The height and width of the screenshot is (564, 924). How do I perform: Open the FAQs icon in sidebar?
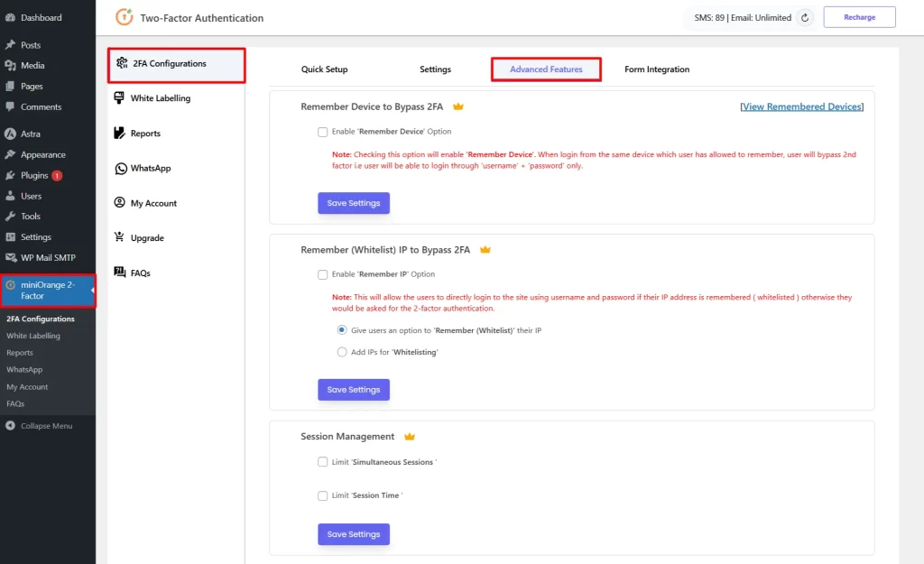(x=120, y=273)
